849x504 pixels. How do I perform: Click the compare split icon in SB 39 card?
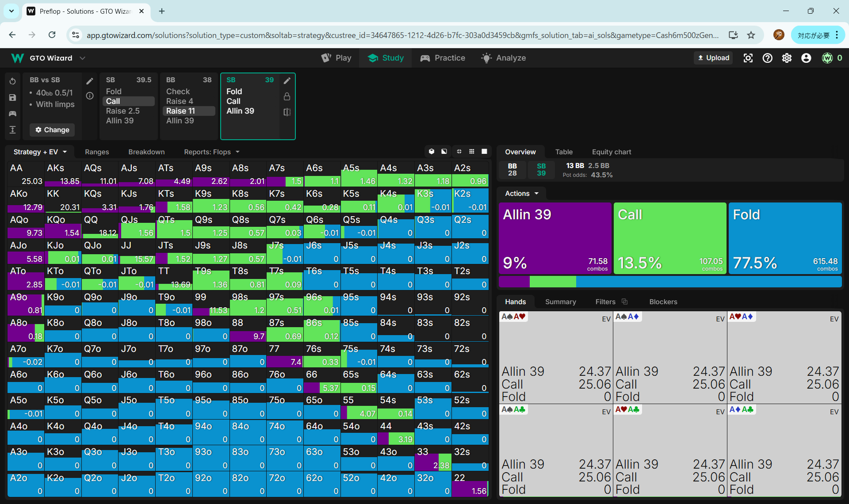[x=287, y=112]
